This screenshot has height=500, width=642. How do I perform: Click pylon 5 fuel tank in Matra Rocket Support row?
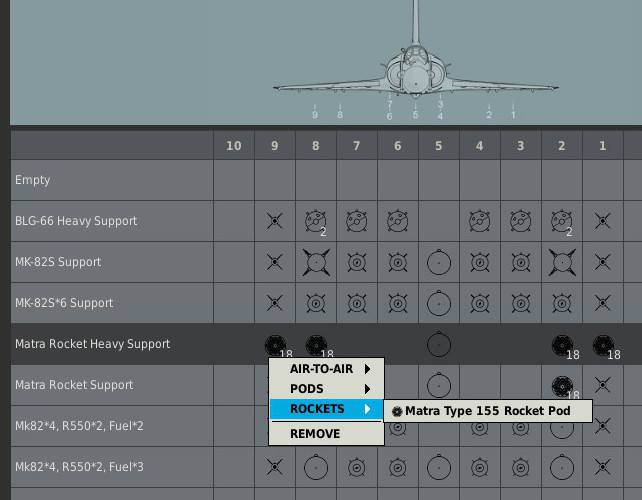click(439, 385)
